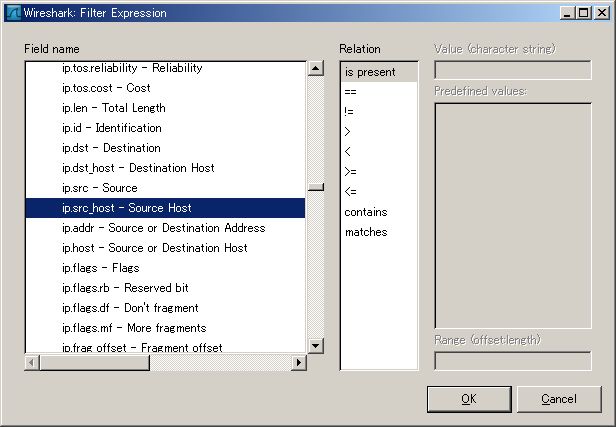Select the "is present" relation
This screenshot has height=427, width=616.
pyautogui.click(x=379, y=72)
